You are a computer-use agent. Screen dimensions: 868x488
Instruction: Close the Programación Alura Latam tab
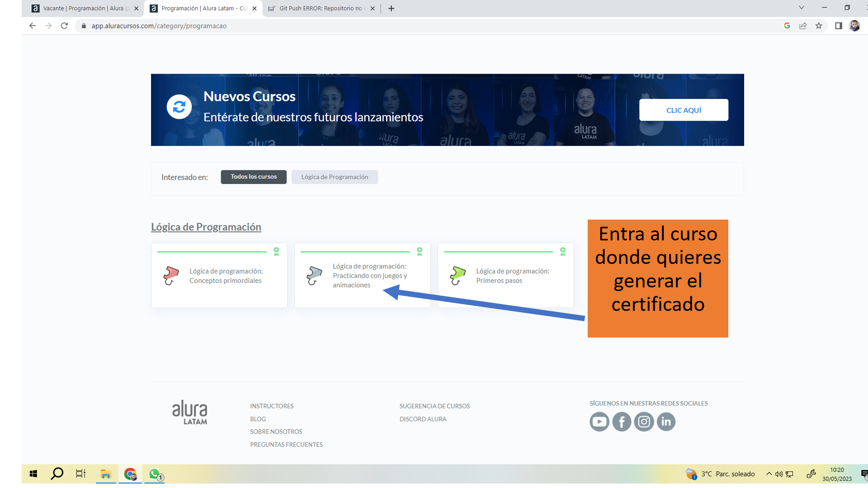255,8
